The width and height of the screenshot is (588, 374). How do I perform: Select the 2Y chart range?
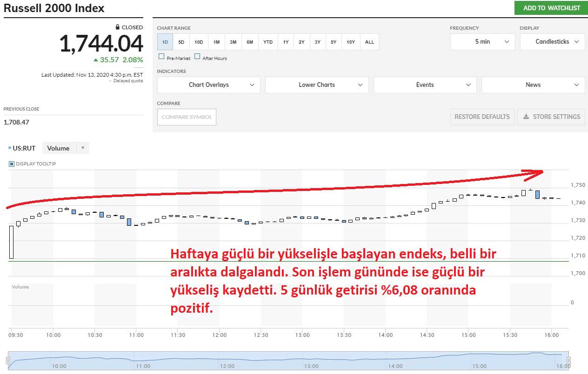pyautogui.click(x=301, y=42)
